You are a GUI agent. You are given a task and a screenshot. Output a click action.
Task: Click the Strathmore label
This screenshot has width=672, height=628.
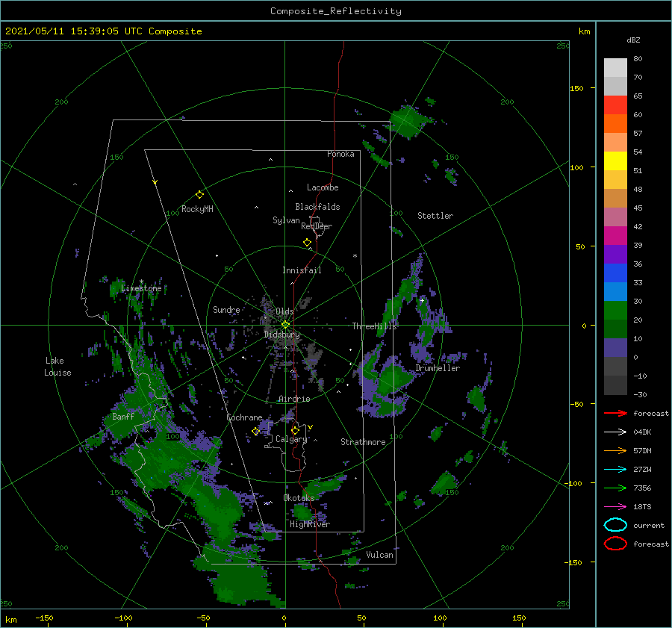363,442
